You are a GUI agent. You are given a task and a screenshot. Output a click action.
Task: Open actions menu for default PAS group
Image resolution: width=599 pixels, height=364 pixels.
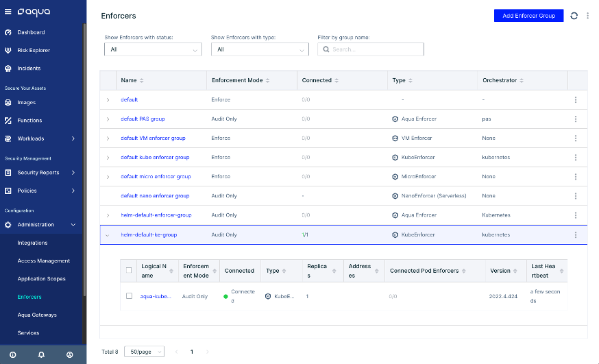click(x=575, y=119)
